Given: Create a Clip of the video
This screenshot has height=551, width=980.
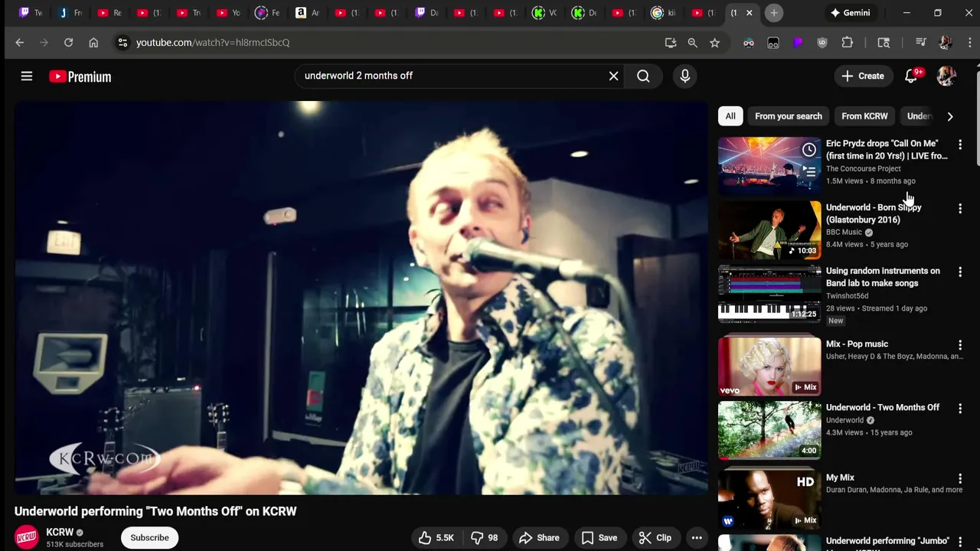Looking at the screenshot, I should click(x=655, y=538).
